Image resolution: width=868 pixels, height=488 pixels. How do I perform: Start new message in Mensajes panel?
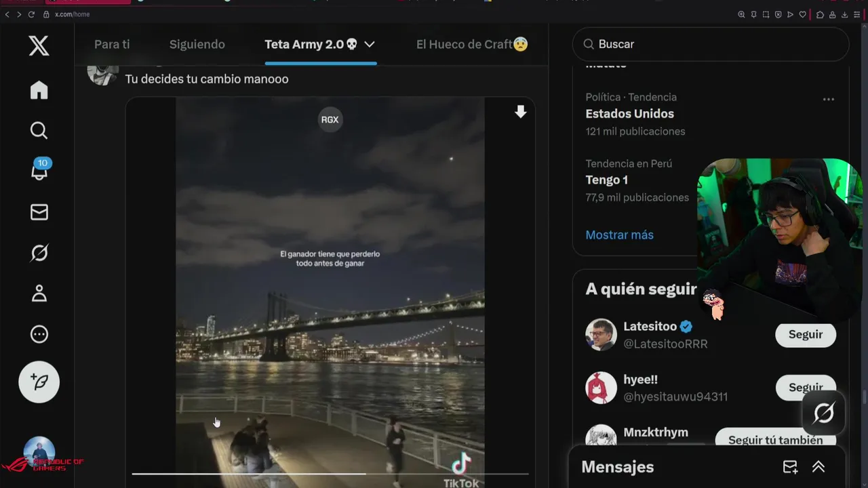(790, 467)
